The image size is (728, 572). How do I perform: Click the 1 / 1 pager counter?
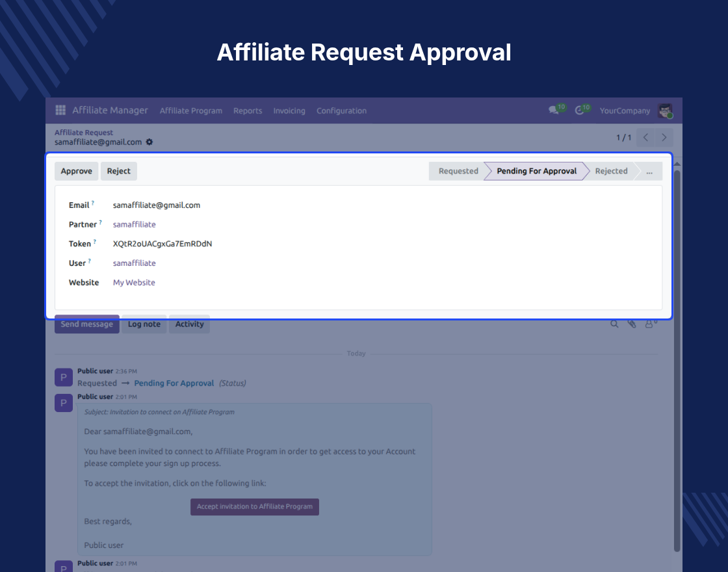pyautogui.click(x=623, y=137)
